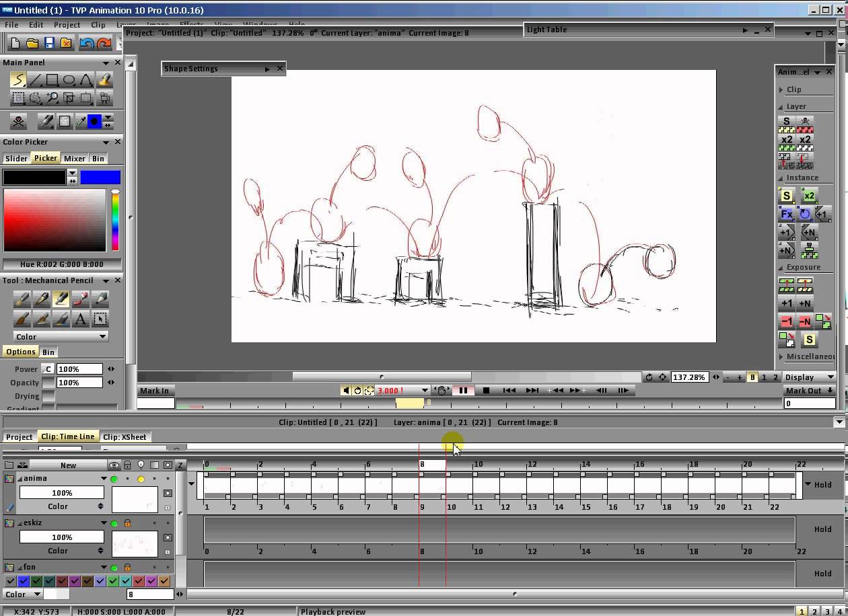Viewport: 848px width, 616px height.
Task: Select the rectangle shape tool
Action: coord(52,80)
